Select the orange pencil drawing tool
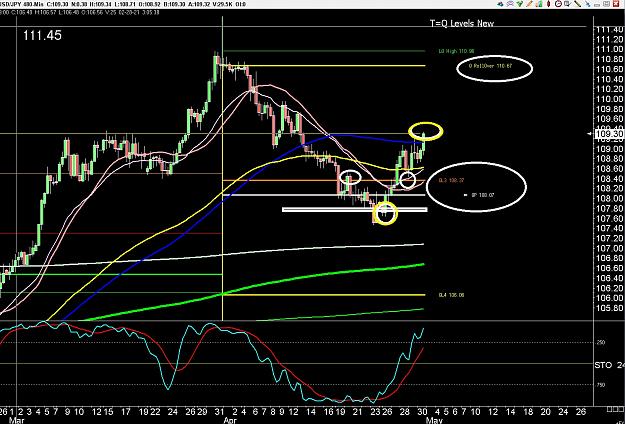Viewport: 625px width, 424px height. pyautogui.click(x=529, y=4)
